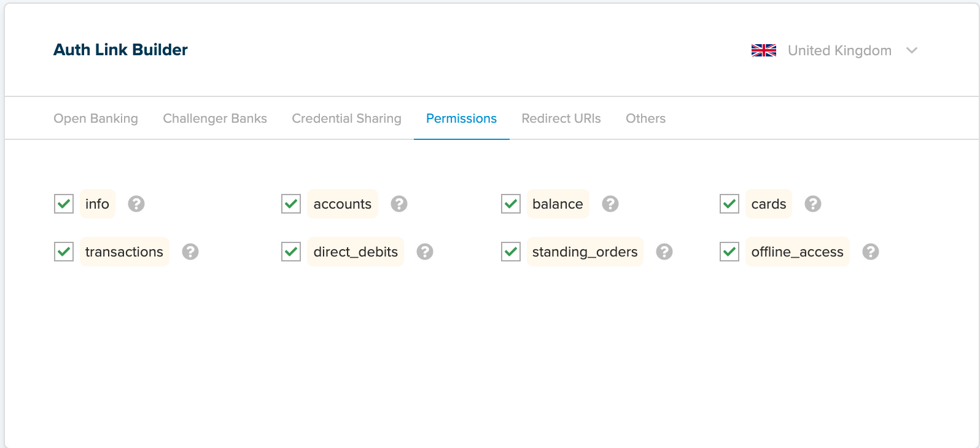The width and height of the screenshot is (980, 448).
Task: Go to the Credential Sharing tab
Action: click(346, 118)
